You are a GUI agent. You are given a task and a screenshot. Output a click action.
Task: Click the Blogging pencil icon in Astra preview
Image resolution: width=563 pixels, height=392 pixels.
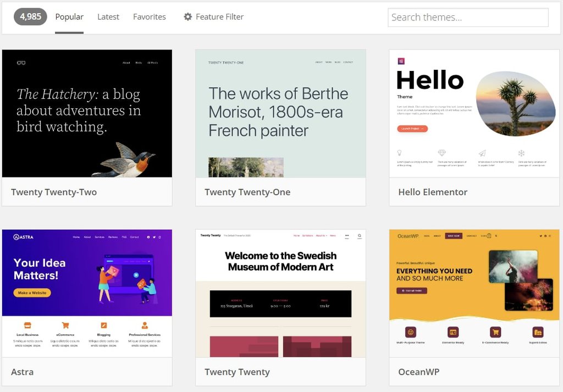(104, 324)
